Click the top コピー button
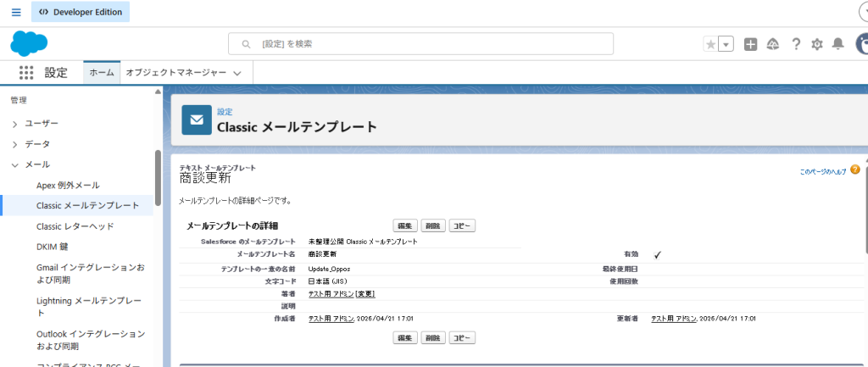 (462, 225)
